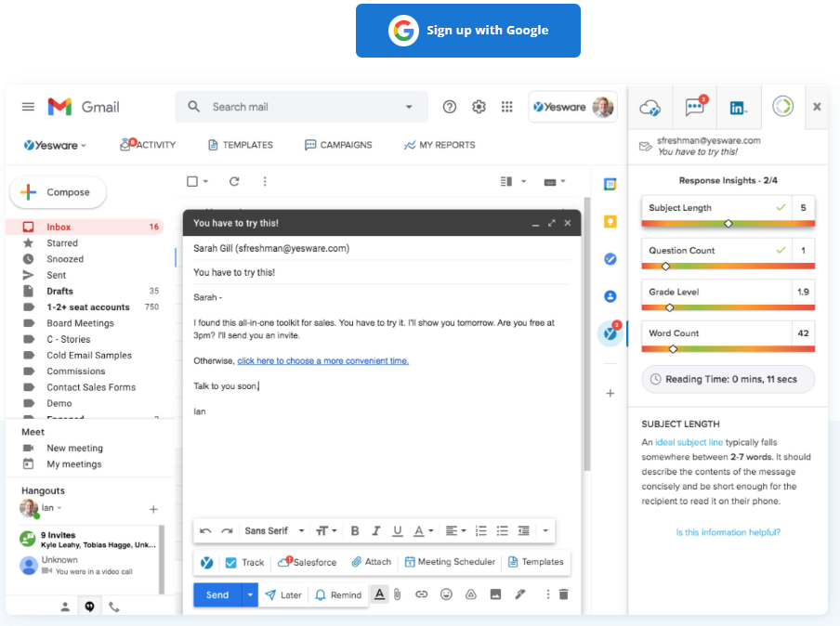Screen dimensions: 840x626
Task: Open text alignment dropdown
Action: [456, 530]
